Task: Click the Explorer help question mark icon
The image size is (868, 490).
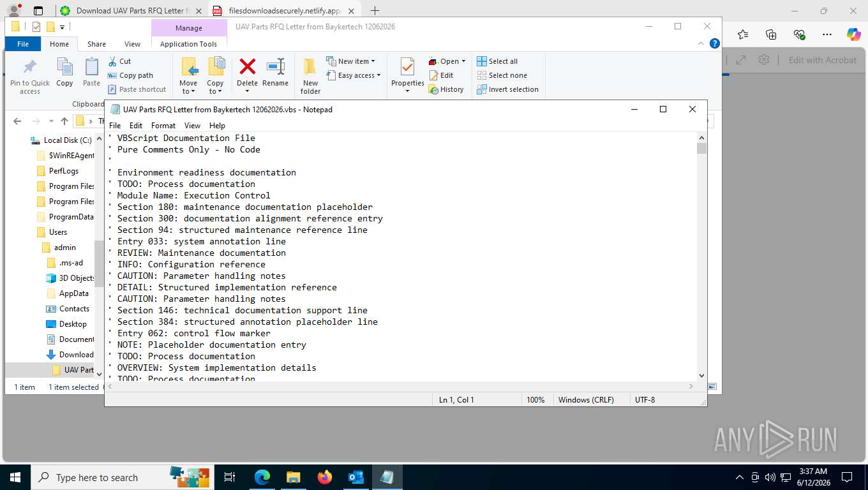Action: (715, 43)
